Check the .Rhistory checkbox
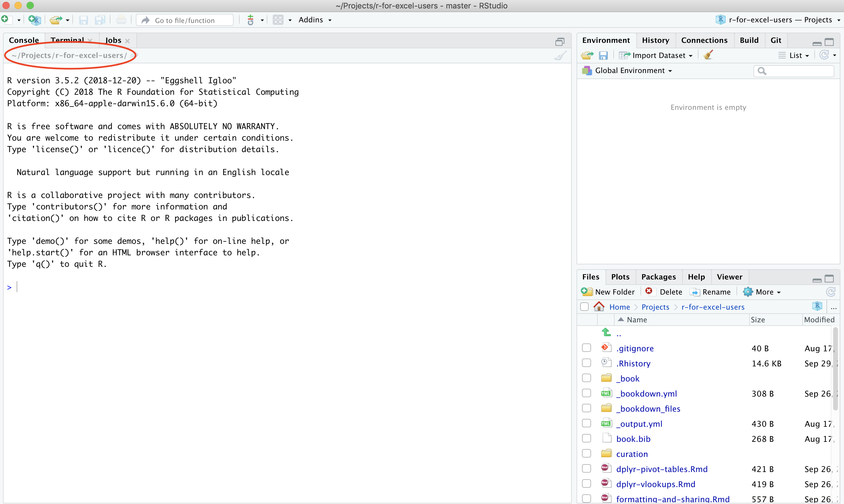Image resolution: width=844 pixels, height=504 pixels. [587, 363]
